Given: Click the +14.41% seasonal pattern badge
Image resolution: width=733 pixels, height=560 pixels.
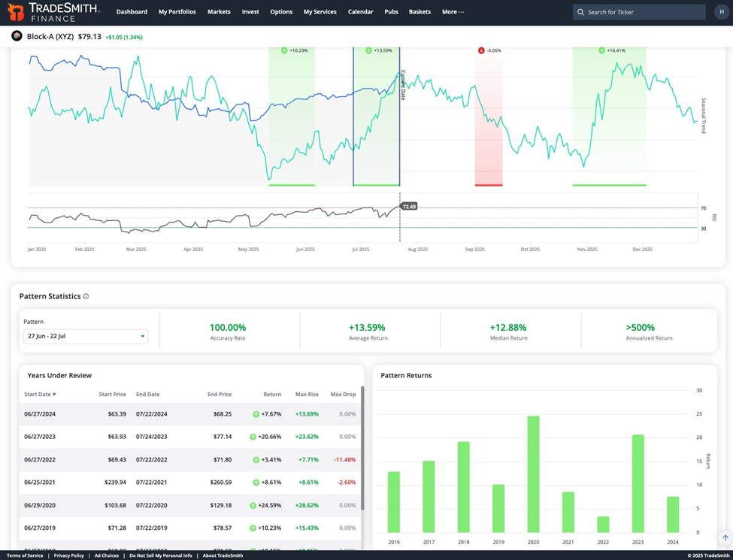Looking at the screenshot, I should tap(611, 50).
